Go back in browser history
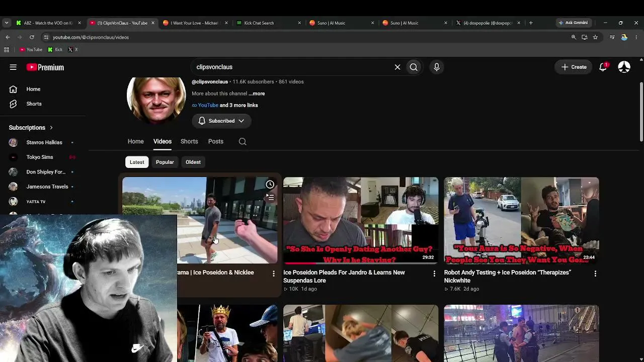The image size is (644, 362). point(8,37)
